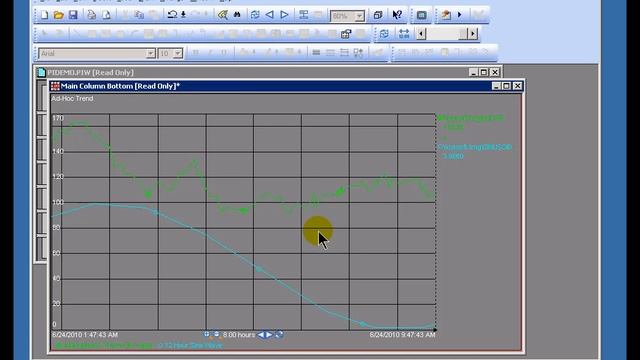640x360 pixels.
Task: Activate the context help pointer icon
Action: coord(397,15)
